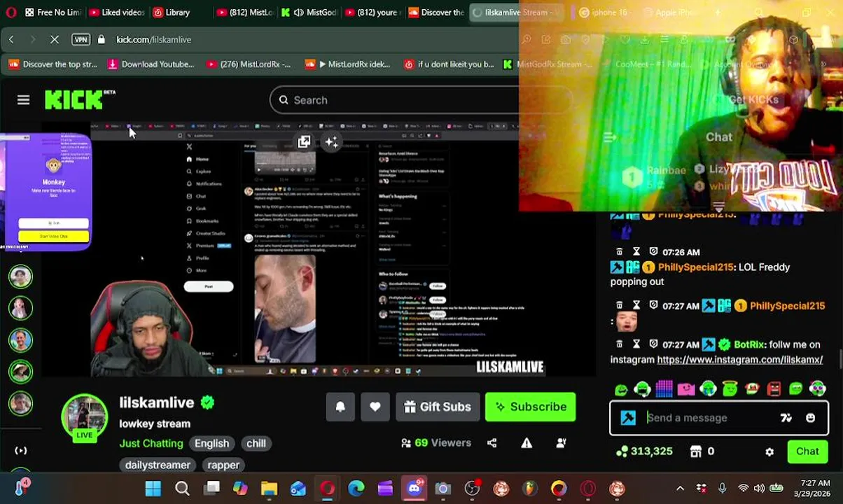Screen dimensions: 843x504
Task: Open the channel points shop icon
Action: pos(695,451)
